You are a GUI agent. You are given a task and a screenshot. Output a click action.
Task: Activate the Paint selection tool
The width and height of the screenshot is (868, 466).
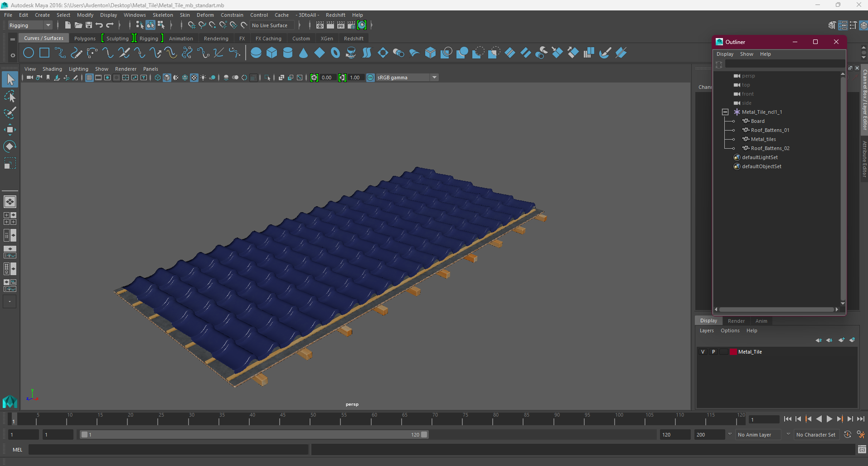click(10, 113)
